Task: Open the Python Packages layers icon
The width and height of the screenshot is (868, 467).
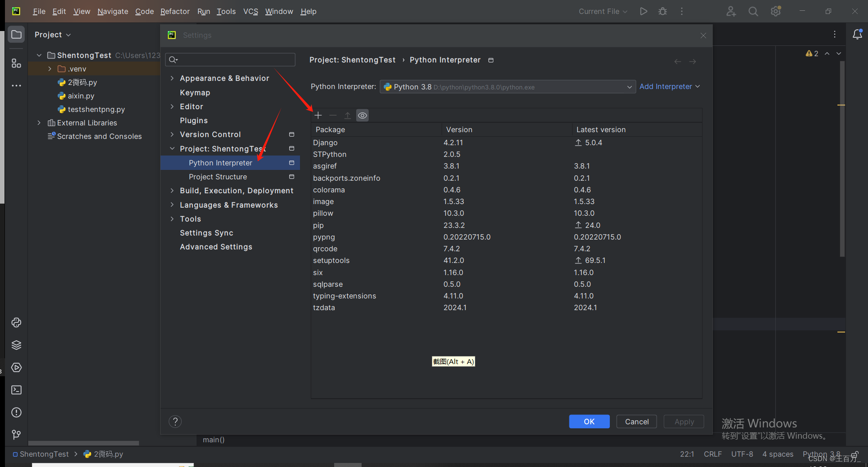Action: [x=17, y=345]
